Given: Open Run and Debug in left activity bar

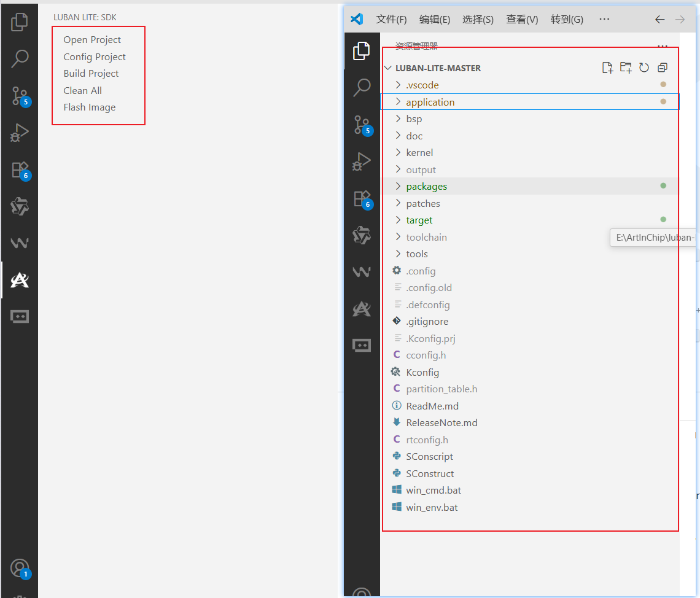Looking at the screenshot, I should tap(20, 133).
